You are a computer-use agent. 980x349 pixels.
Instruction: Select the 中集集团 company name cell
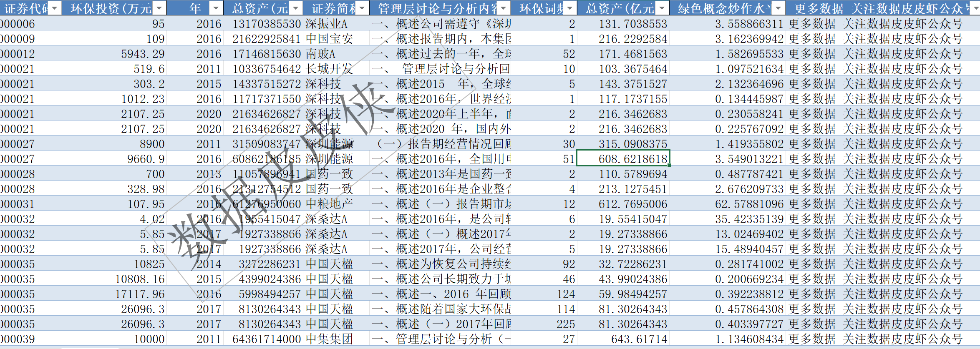tap(329, 339)
